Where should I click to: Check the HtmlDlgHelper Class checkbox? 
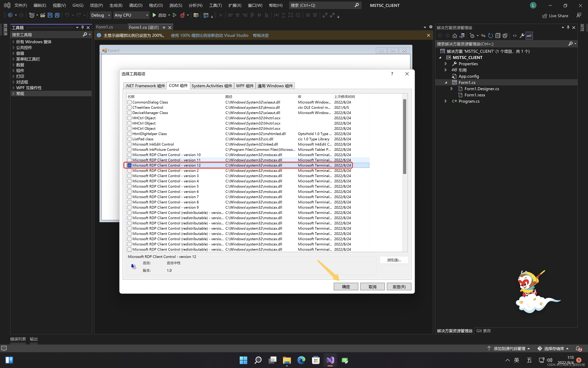[x=129, y=134]
